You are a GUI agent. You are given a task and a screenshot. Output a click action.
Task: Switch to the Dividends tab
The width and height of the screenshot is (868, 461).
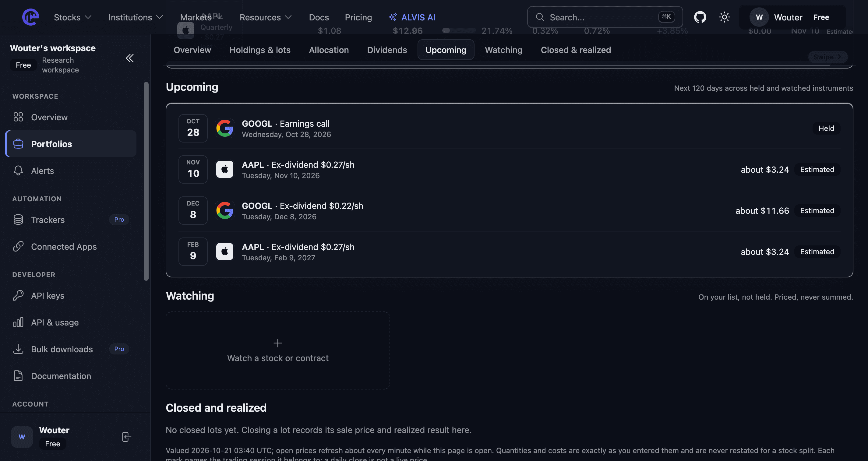(387, 50)
